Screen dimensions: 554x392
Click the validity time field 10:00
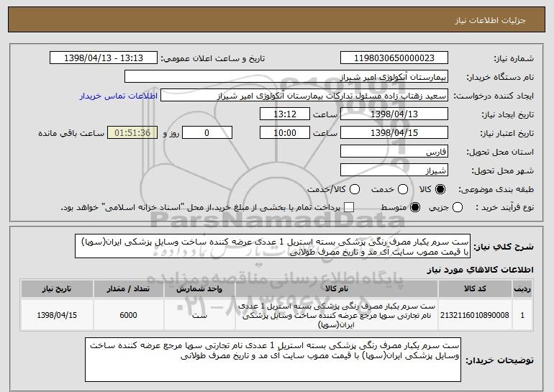(x=285, y=133)
